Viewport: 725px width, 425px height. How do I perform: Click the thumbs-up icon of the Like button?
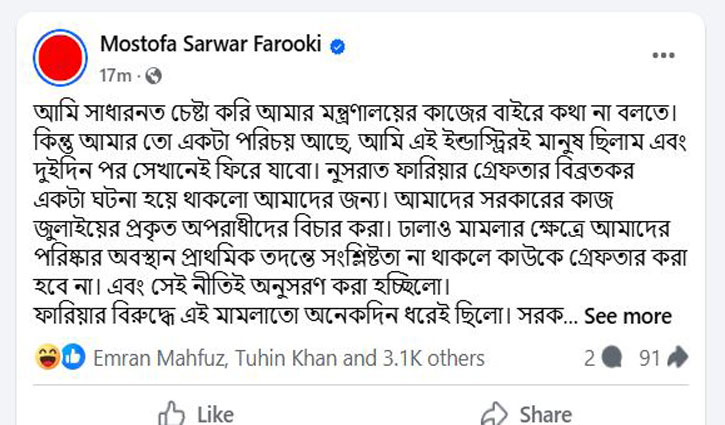click(173, 412)
